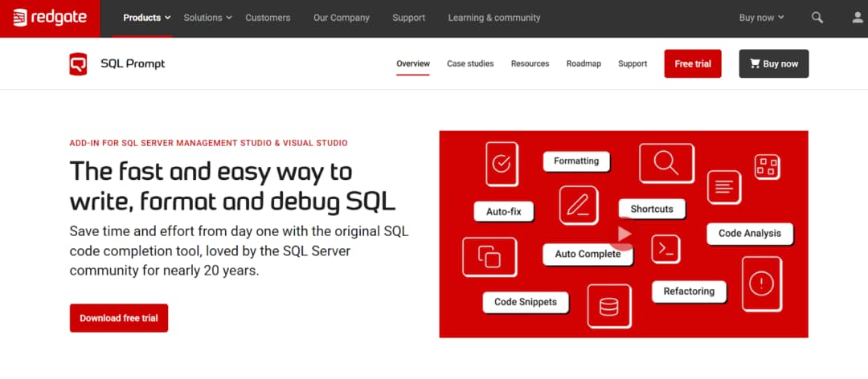Click the four-squares grid icon in video
This screenshot has height=379, width=868.
768,167
